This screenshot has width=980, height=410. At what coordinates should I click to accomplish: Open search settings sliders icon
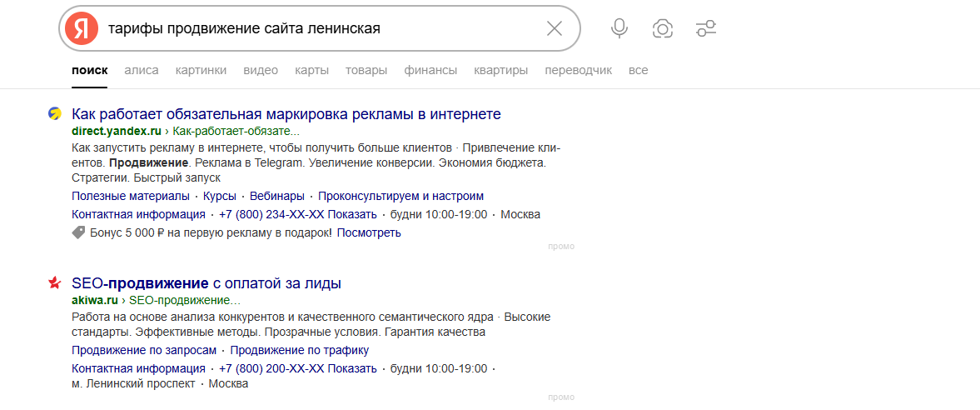[x=705, y=29]
